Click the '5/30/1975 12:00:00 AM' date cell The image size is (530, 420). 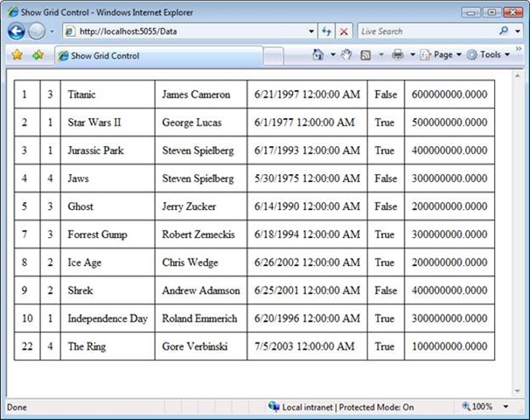(307, 178)
